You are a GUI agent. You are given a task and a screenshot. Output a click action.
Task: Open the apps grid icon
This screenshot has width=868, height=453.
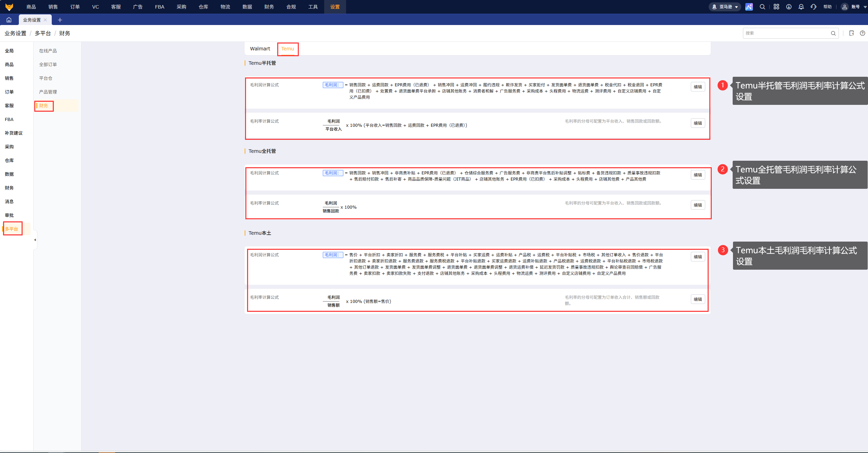point(777,7)
